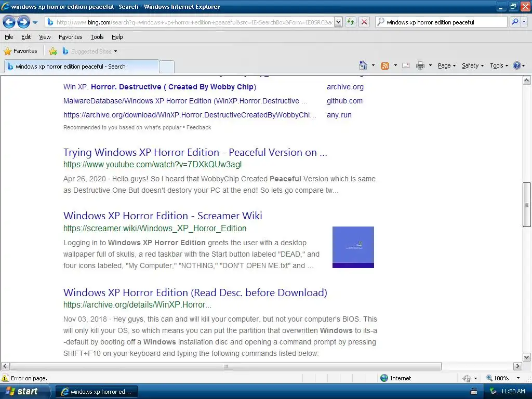
Task: Click the Error on page warning icon
Action: 5,378
